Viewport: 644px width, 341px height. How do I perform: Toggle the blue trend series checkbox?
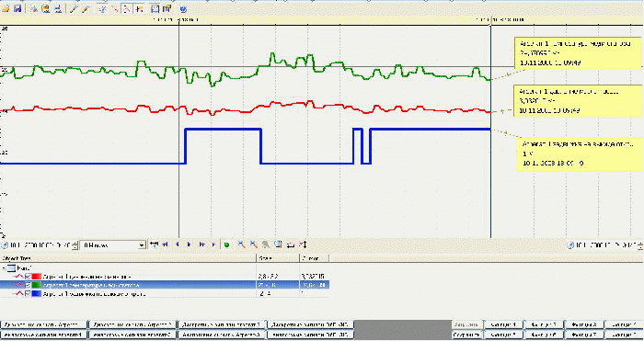tap(28, 294)
